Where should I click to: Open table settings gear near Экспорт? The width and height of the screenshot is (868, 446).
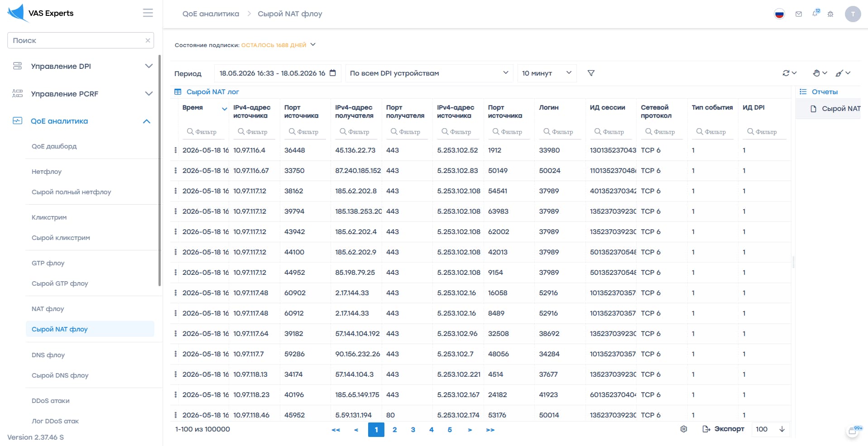click(684, 429)
